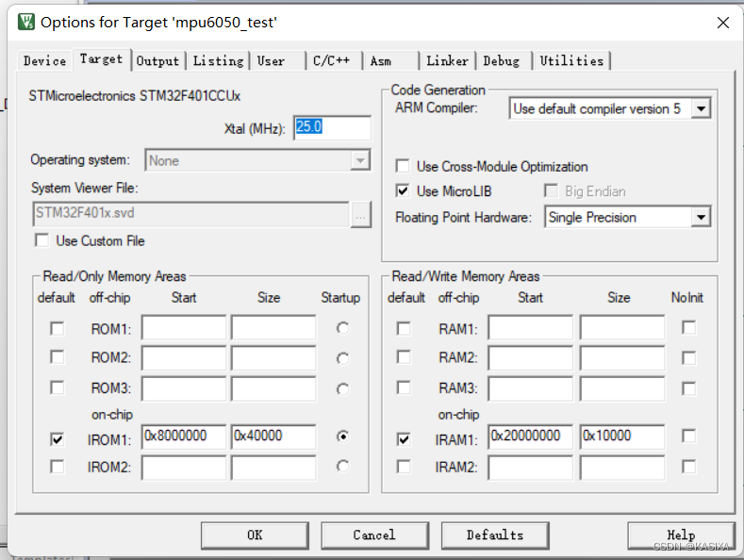Check the IRAM2 default checkbox
Viewport: 744px width, 560px height.
(x=404, y=467)
